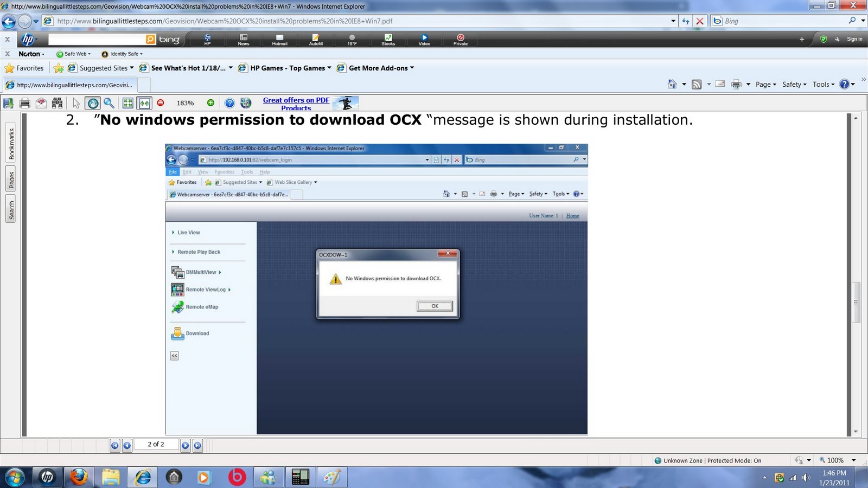
Task: Check the 18°F weather button
Action: pos(352,40)
